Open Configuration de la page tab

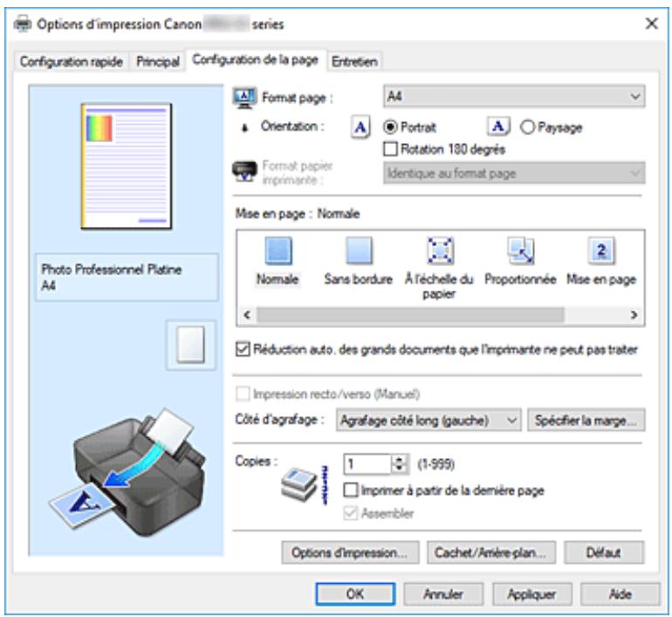tap(256, 59)
